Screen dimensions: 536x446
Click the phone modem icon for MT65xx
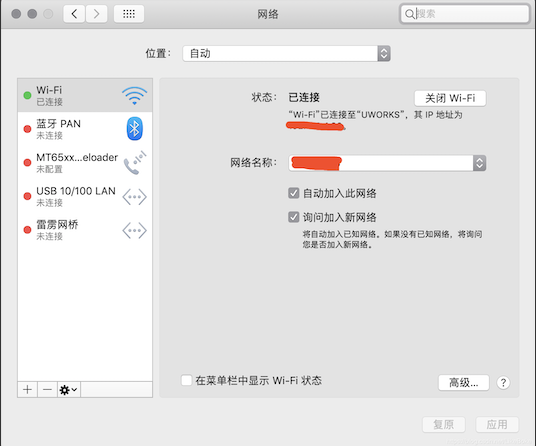[x=135, y=163]
